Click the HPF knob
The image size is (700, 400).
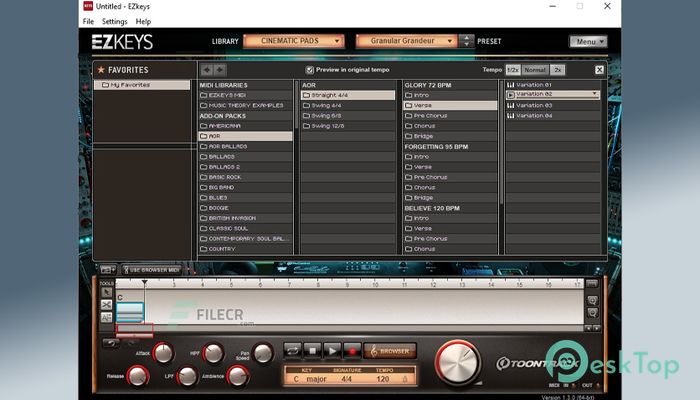(213, 353)
